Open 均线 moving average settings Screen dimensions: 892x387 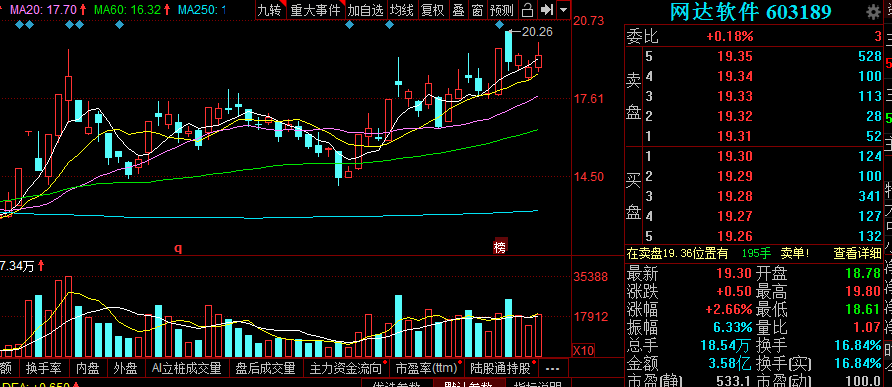(402, 10)
